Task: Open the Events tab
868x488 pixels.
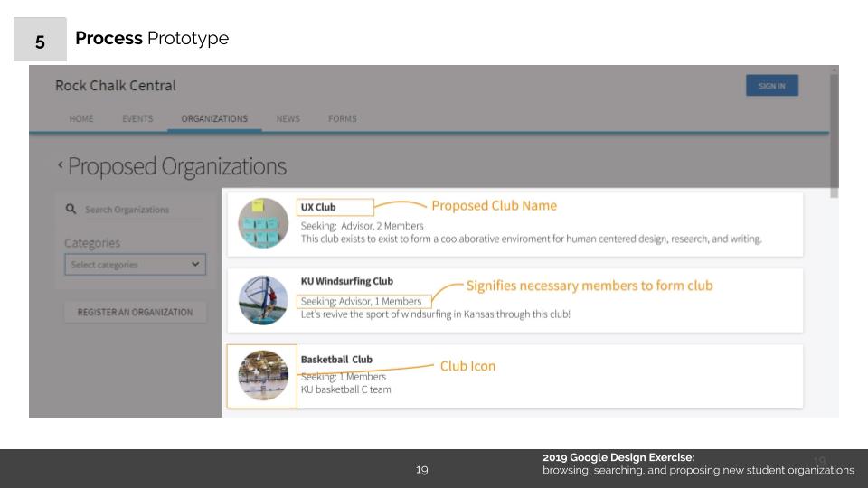Action: click(x=137, y=118)
